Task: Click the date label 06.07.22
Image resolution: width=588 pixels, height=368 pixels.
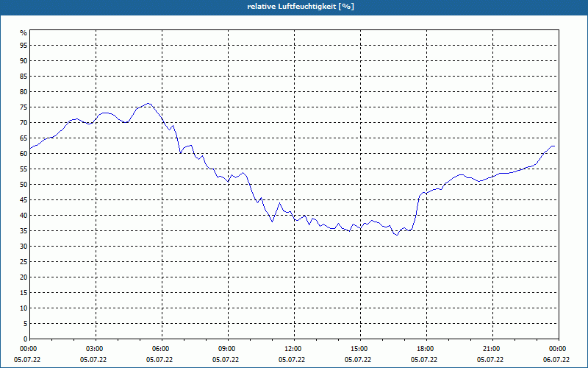Action: [x=556, y=359]
